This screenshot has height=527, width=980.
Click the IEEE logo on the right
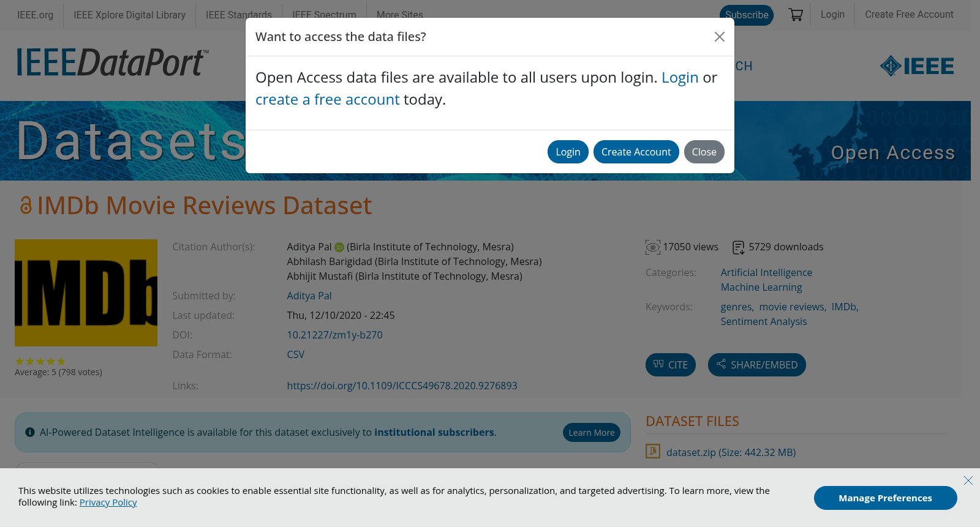tap(917, 65)
